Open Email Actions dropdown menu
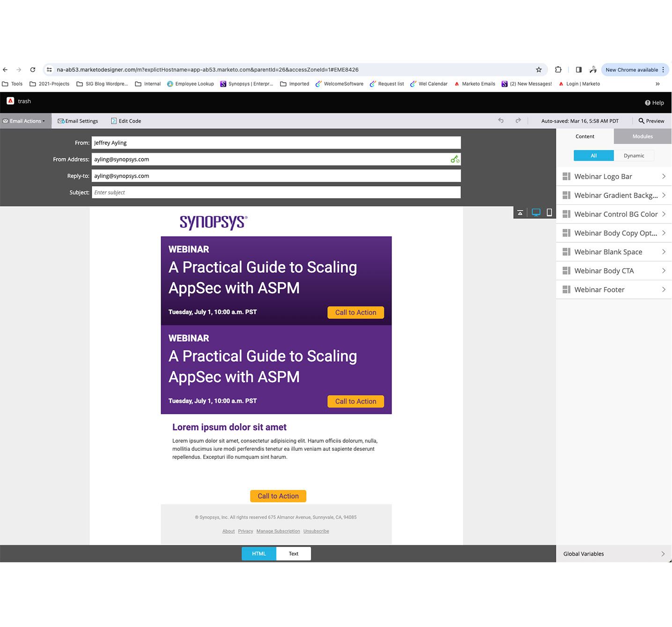672x627 pixels. [25, 121]
